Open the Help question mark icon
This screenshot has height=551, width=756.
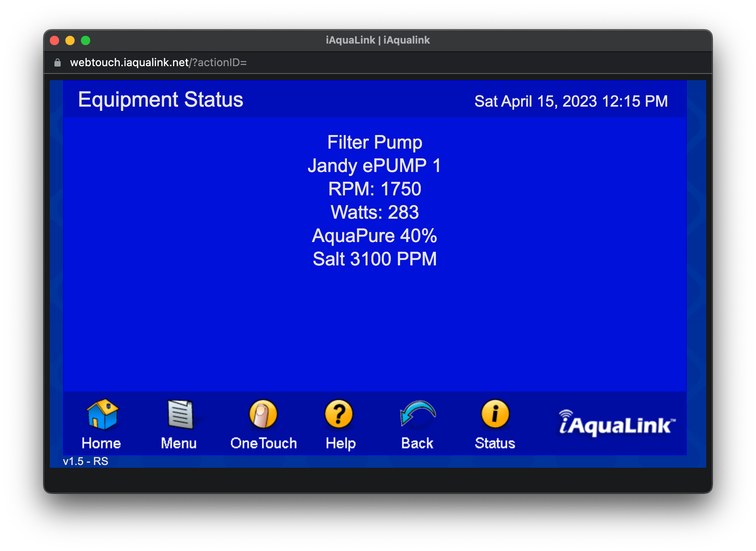[339, 414]
